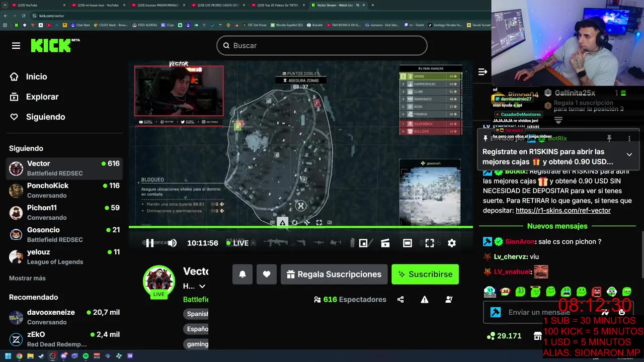This screenshot has height=362, width=644.
Task: Open the r1-skins.com/ref-vector link
Action: [563, 211]
